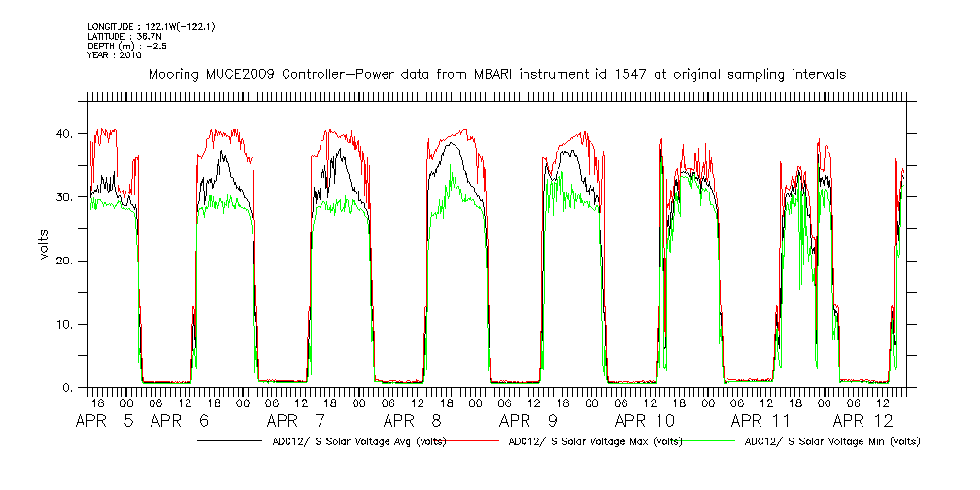The height and width of the screenshot is (490, 980).
Task: Click the Solar Voltage Max legend entry
Action: [594, 441]
